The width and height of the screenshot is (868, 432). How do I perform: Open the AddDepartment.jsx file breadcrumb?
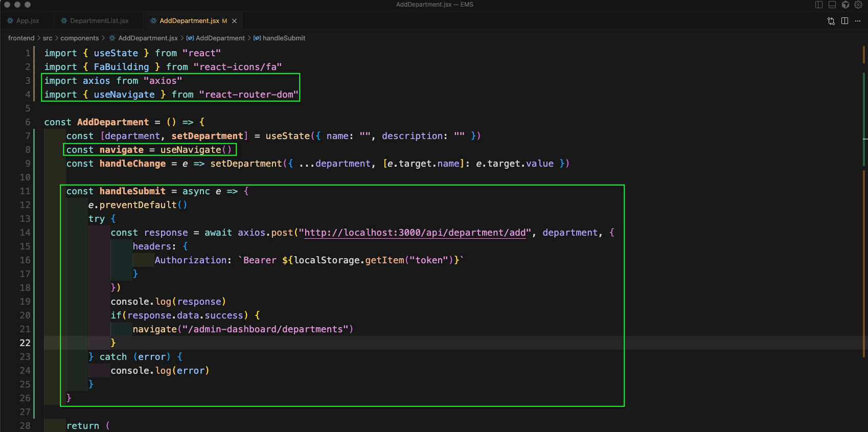tap(143, 38)
